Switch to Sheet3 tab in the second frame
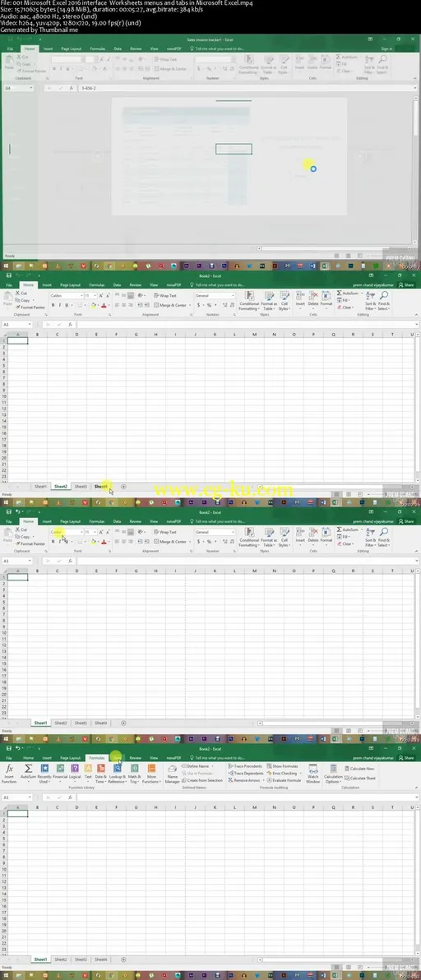 point(81,486)
